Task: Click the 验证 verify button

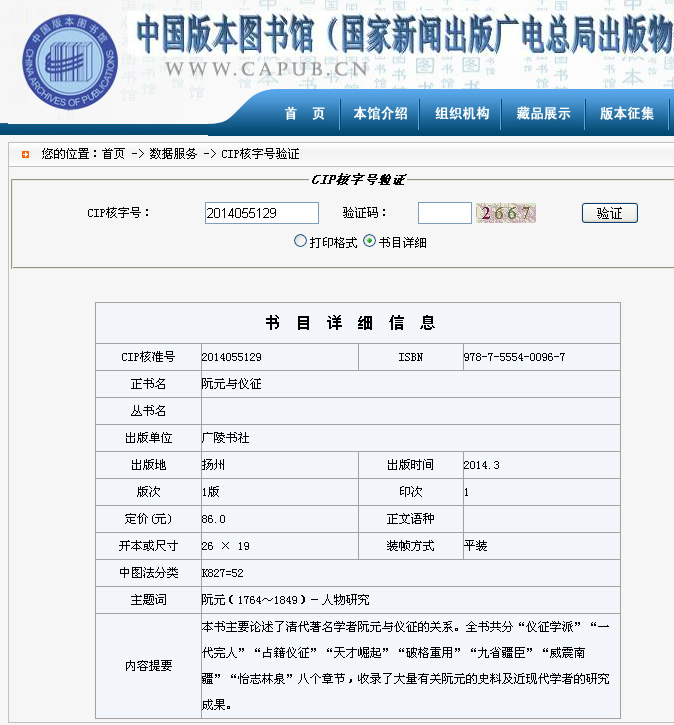Action: (x=610, y=213)
